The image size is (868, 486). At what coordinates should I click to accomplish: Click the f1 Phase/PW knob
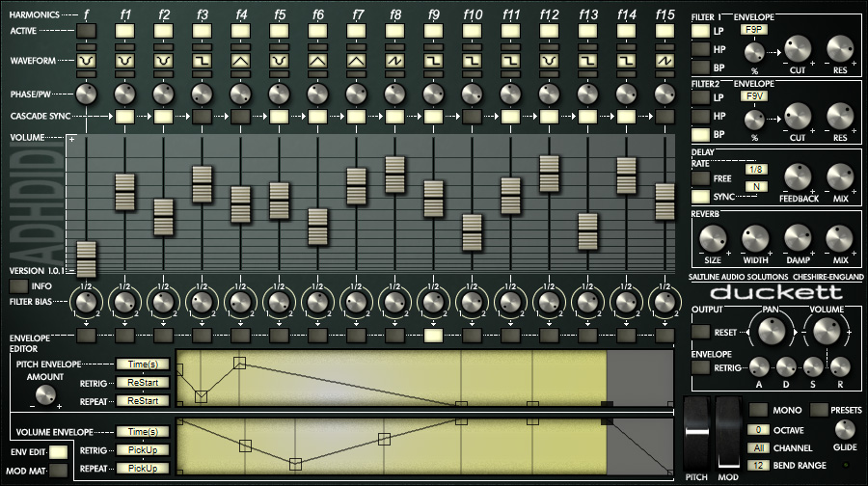(124, 94)
